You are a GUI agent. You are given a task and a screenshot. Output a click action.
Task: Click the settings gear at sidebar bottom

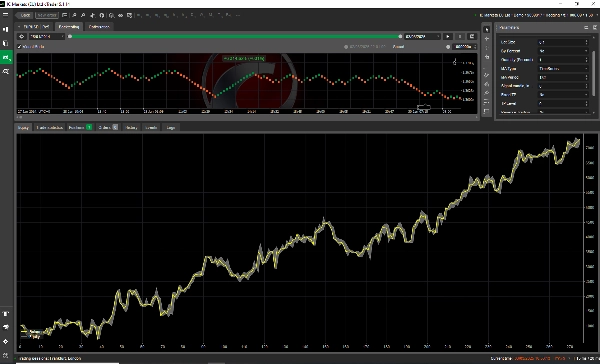click(x=6, y=355)
